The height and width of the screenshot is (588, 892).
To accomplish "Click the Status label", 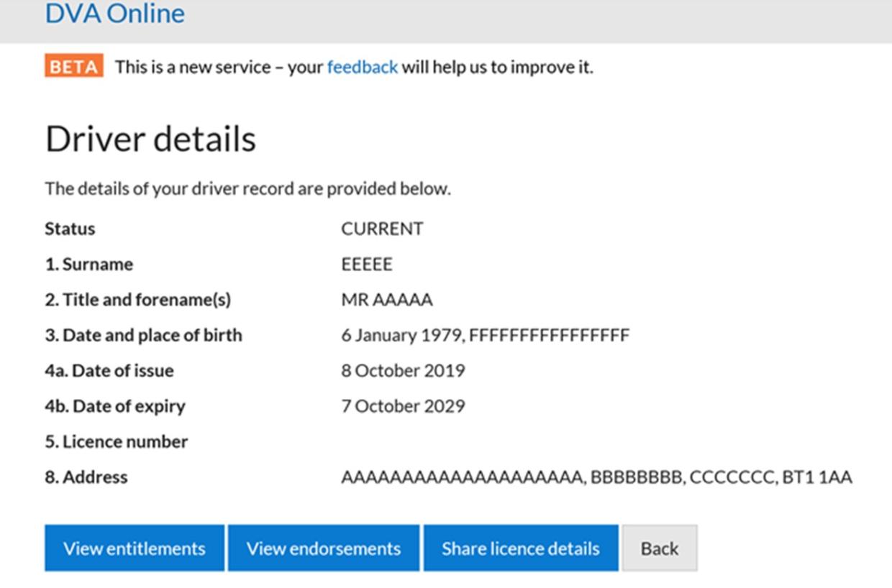I will point(69,228).
